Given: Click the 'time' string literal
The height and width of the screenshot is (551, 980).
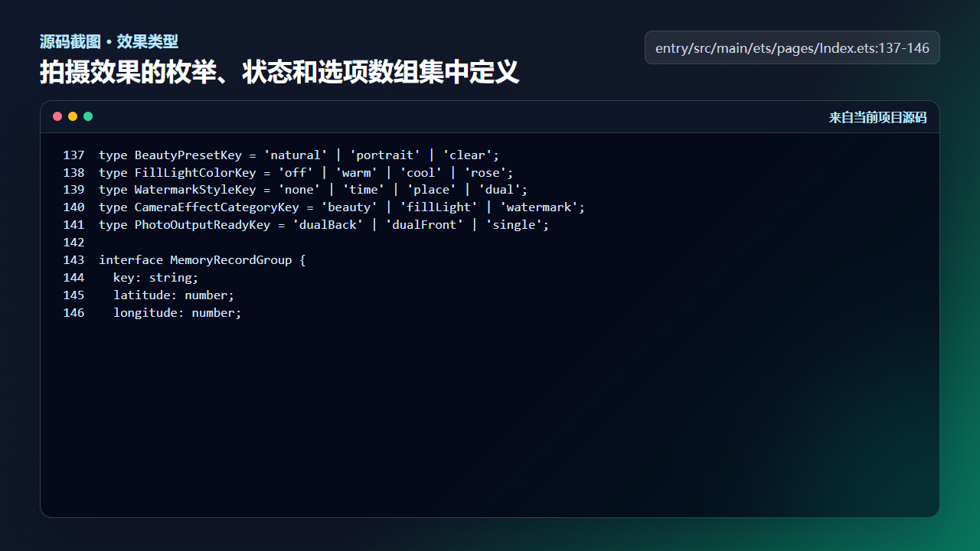Looking at the screenshot, I should (x=364, y=190).
